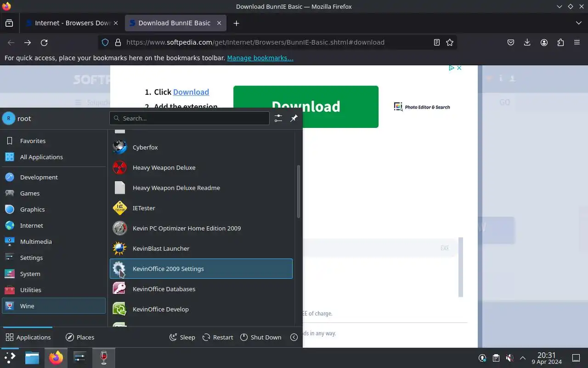Open launcher configure settings icon
This screenshot has height=368, width=588.
(278, 118)
